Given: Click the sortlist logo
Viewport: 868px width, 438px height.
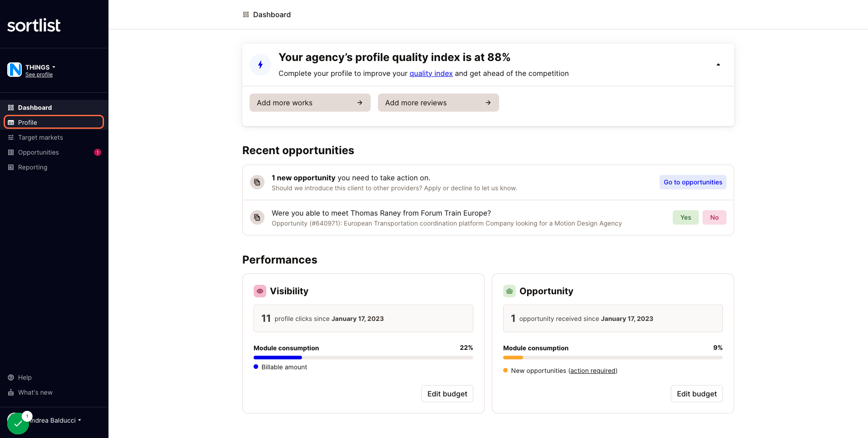Looking at the screenshot, I should [34, 25].
